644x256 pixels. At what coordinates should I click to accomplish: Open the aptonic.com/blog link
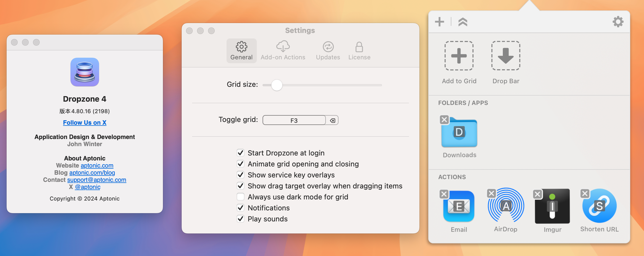coord(92,172)
